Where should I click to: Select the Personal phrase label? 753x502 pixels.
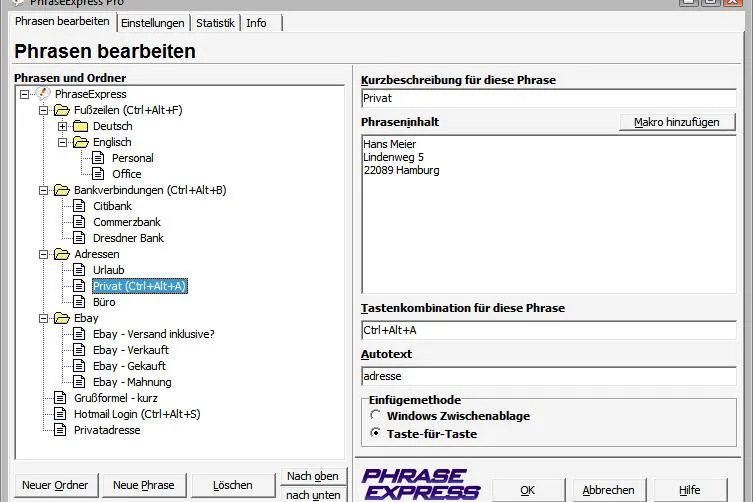[133, 158]
